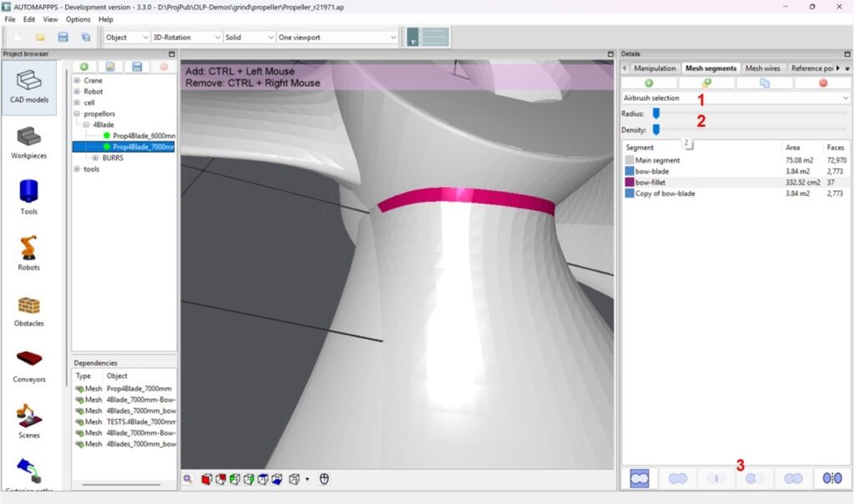855x504 pixels.
Task: Expand the Crane tree node
Action: pos(77,81)
